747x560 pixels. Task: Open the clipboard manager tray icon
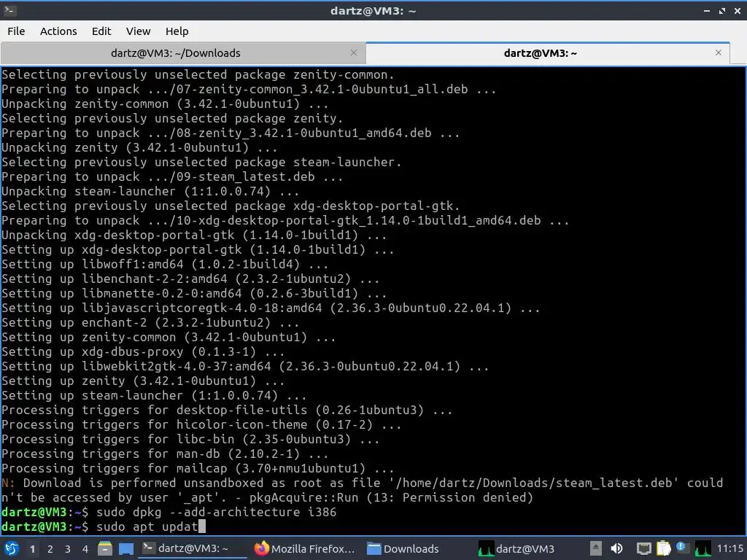663,548
